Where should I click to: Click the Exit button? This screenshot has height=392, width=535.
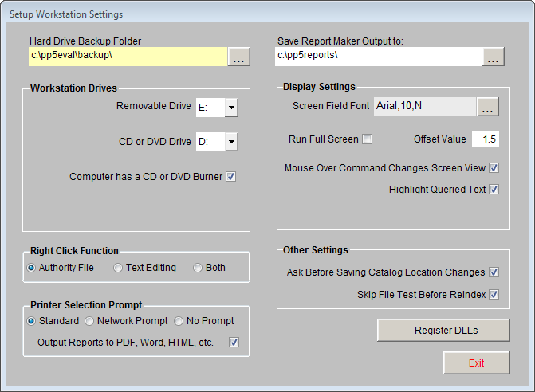pos(476,363)
